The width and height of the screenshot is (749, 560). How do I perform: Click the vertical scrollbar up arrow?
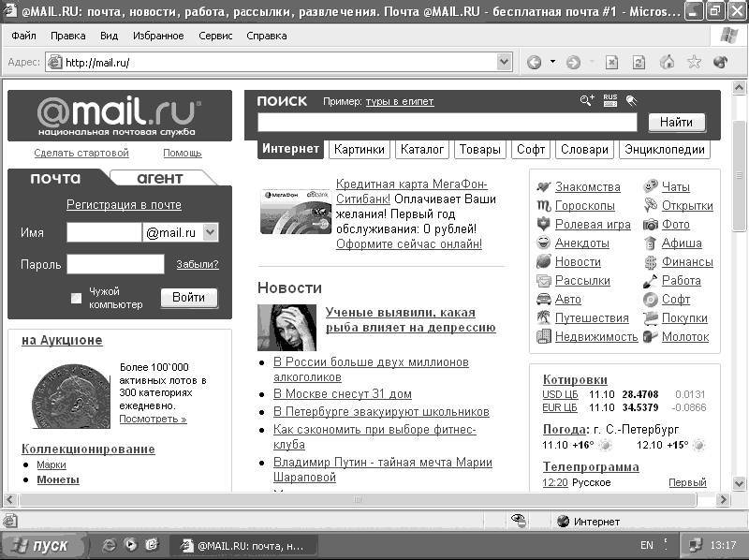(x=739, y=87)
